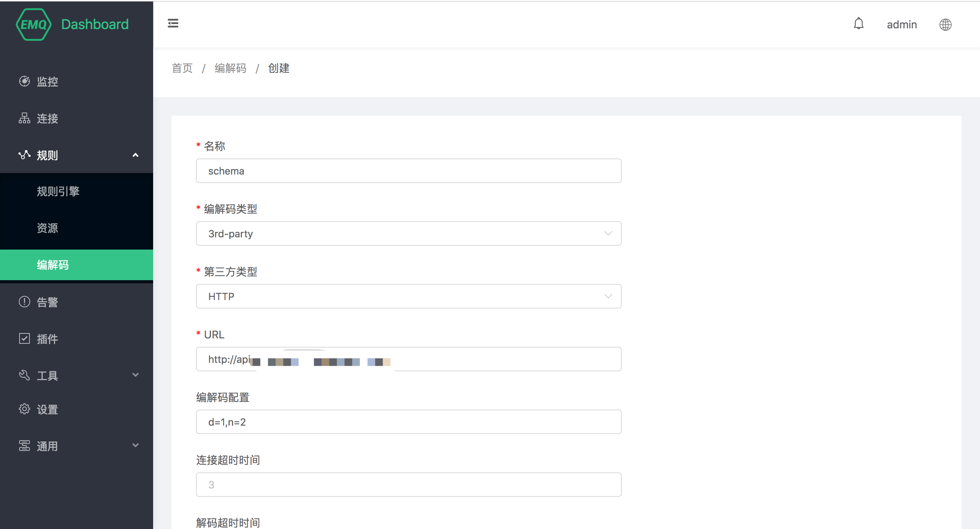980x529 pixels.
Task: Select 规则引擎 in the sidebar
Action: 58,191
